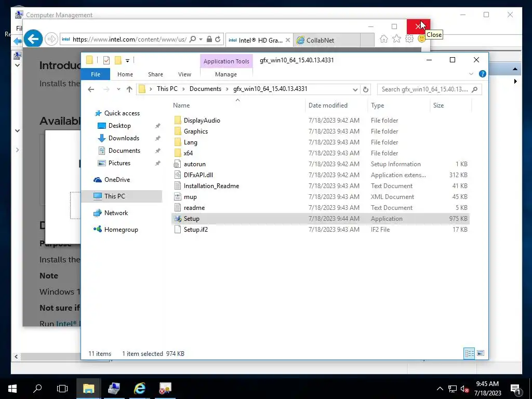Open Pictures in the navigation pane

[x=119, y=163]
